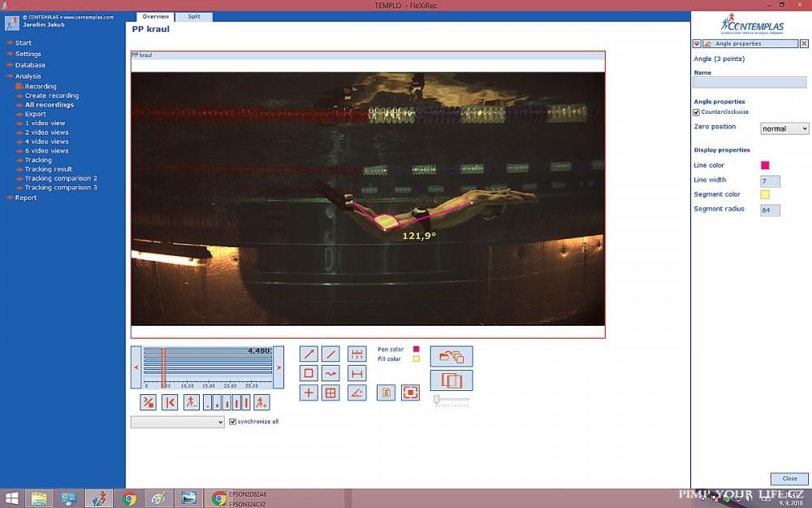Open the empty dropdown below playback controls
This screenshot has height=508, width=812.
[x=178, y=422]
